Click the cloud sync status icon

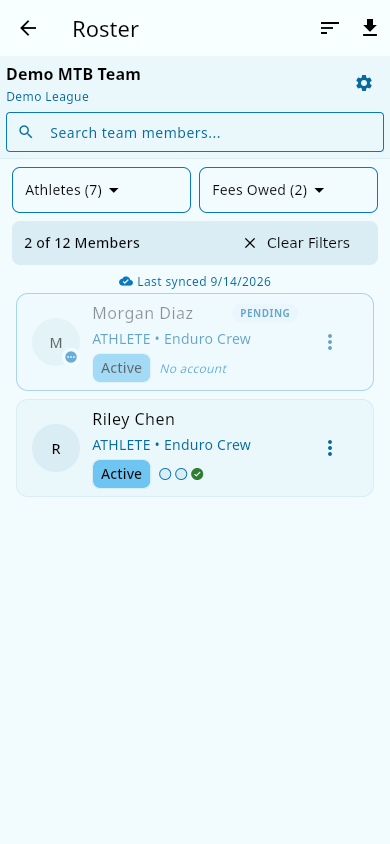126,282
